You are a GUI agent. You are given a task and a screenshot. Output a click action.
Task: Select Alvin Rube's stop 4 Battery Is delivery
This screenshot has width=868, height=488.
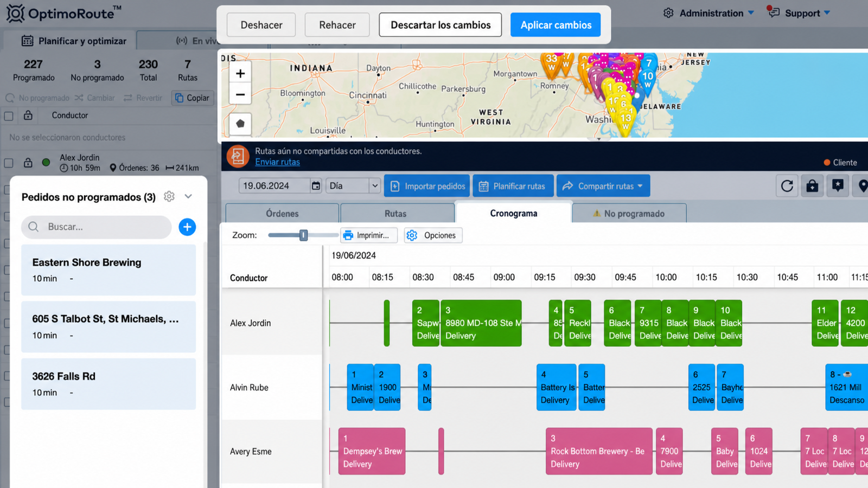click(557, 387)
